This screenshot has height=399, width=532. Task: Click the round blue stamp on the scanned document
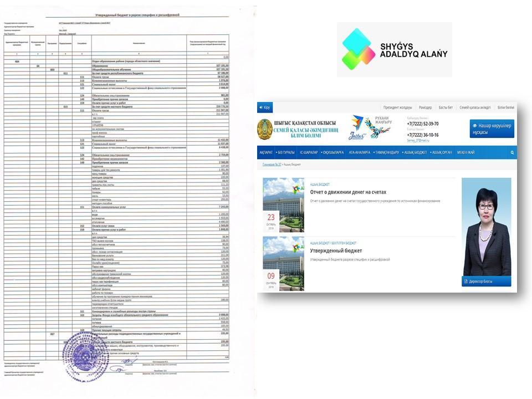[x=84, y=356]
